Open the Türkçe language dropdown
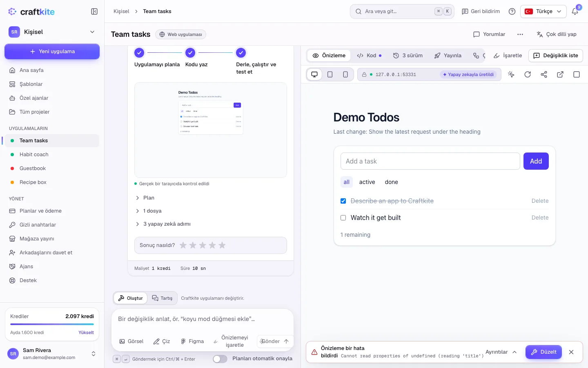This screenshot has width=588, height=368. point(543,11)
